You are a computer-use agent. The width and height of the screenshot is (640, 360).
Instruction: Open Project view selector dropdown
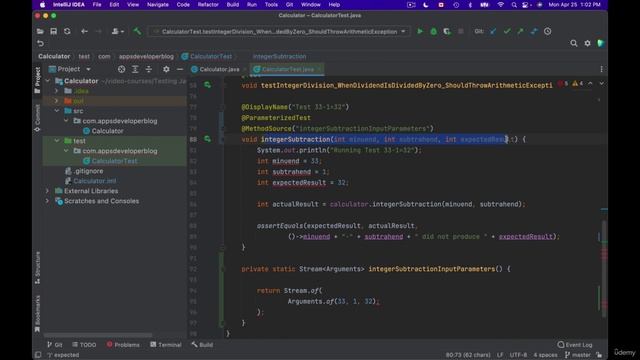click(70, 69)
